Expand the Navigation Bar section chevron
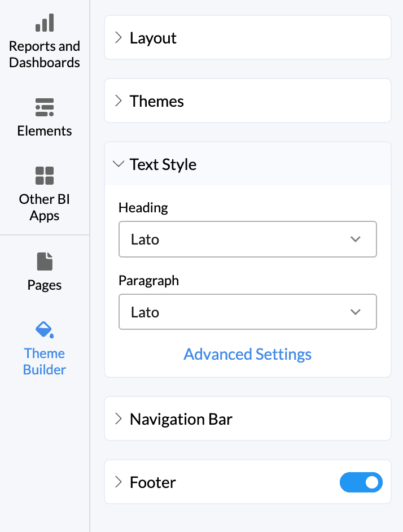The width and height of the screenshot is (403, 532). (x=118, y=419)
